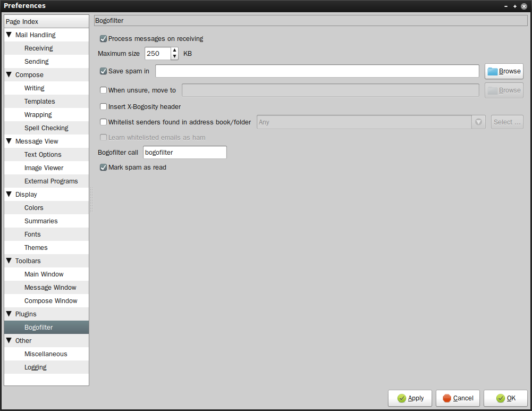Go to the Compose Window toolbar page
Image resolution: width=532 pixels, height=411 pixels.
[46, 301]
